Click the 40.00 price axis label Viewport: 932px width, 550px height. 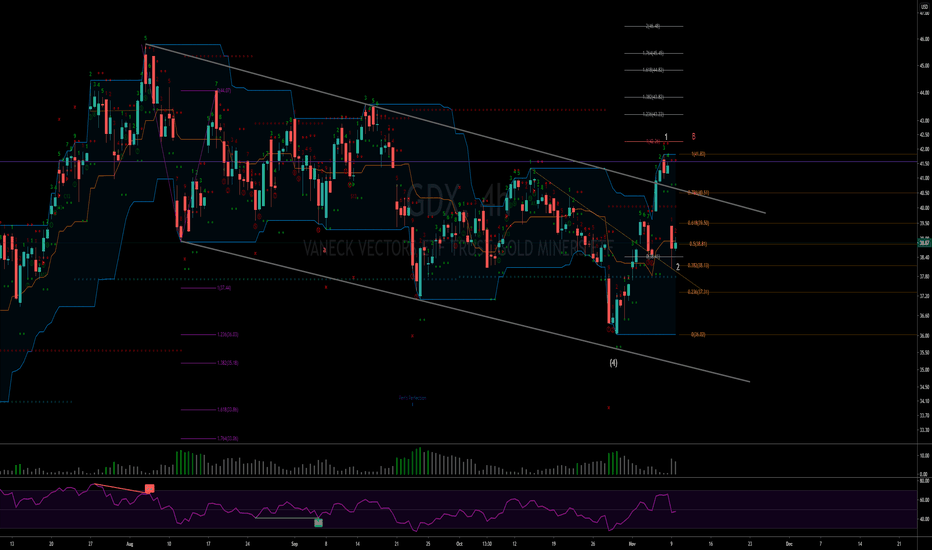click(924, 208)
